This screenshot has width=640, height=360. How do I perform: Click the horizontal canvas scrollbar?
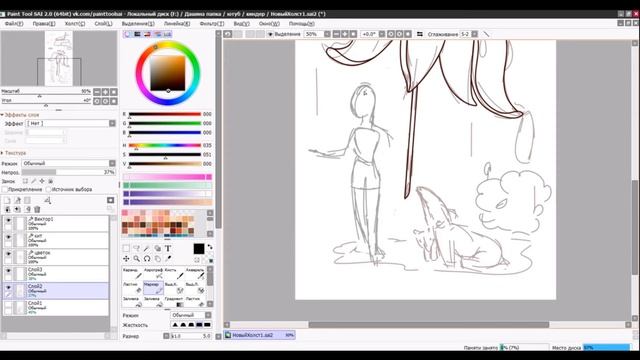[428, 325]
